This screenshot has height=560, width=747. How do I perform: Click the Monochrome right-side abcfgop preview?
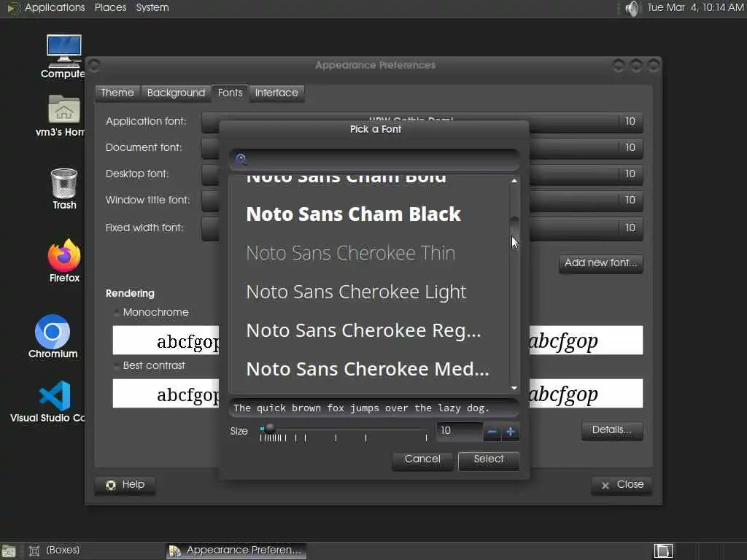[586, 341]
